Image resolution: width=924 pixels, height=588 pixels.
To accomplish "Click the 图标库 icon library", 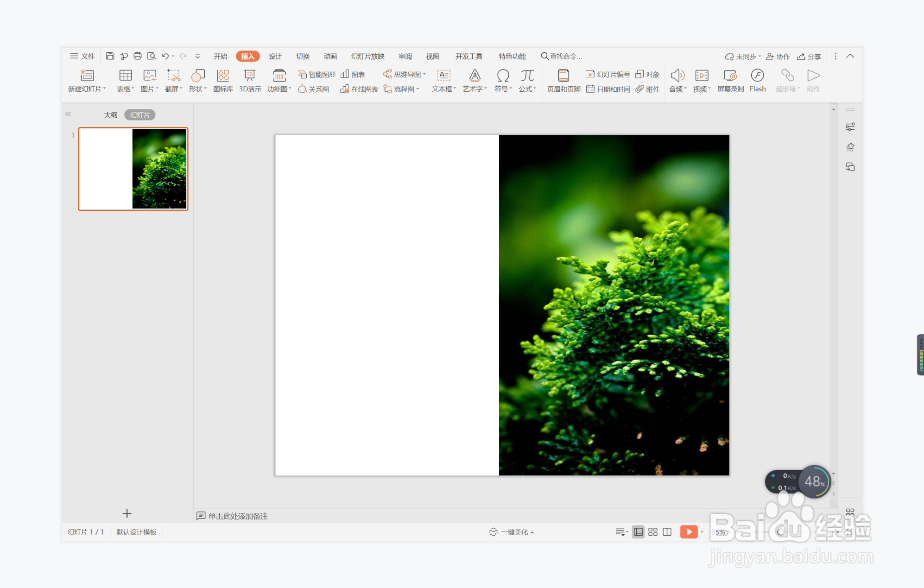I will point(223,80).
